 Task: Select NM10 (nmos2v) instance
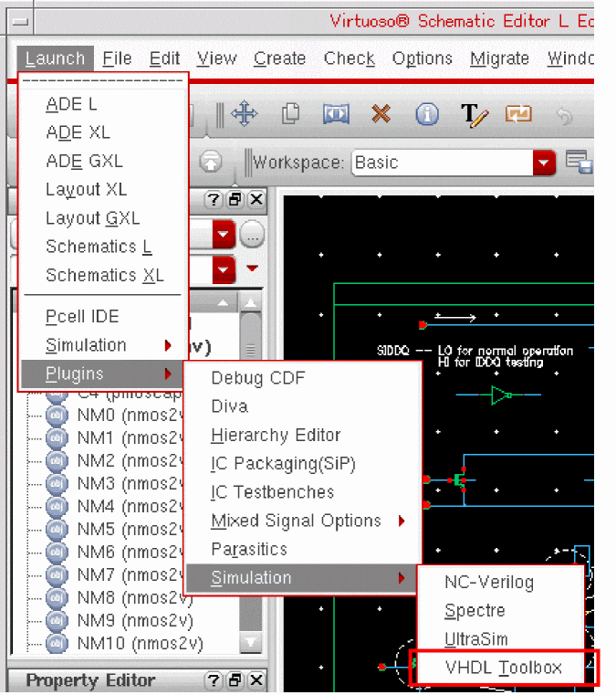[x=140, y=644]
